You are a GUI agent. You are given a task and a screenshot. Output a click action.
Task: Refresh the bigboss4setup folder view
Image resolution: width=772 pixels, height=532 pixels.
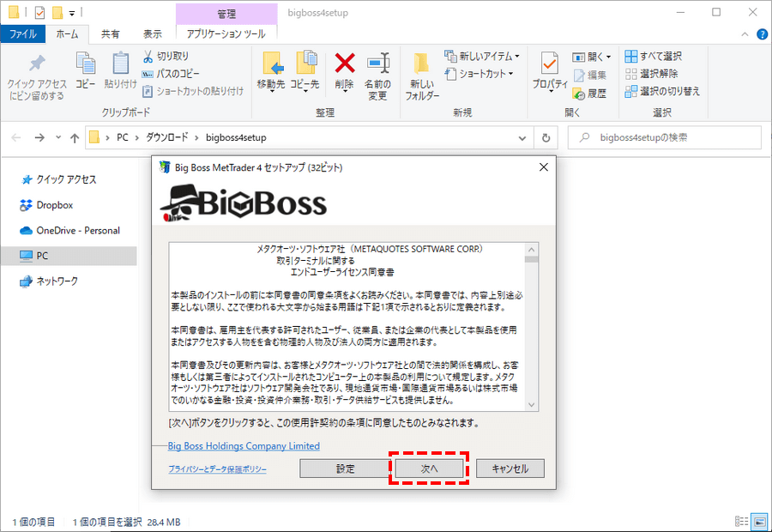546,138
